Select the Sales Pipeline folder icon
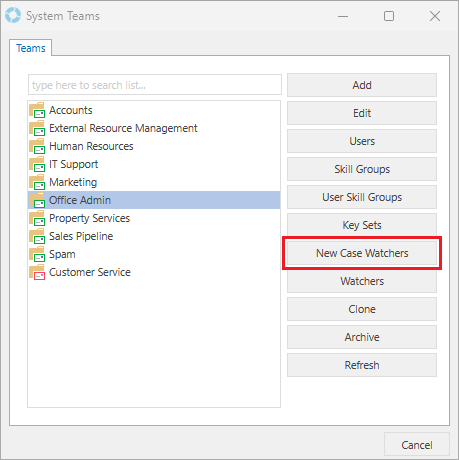 coord(37,236)
